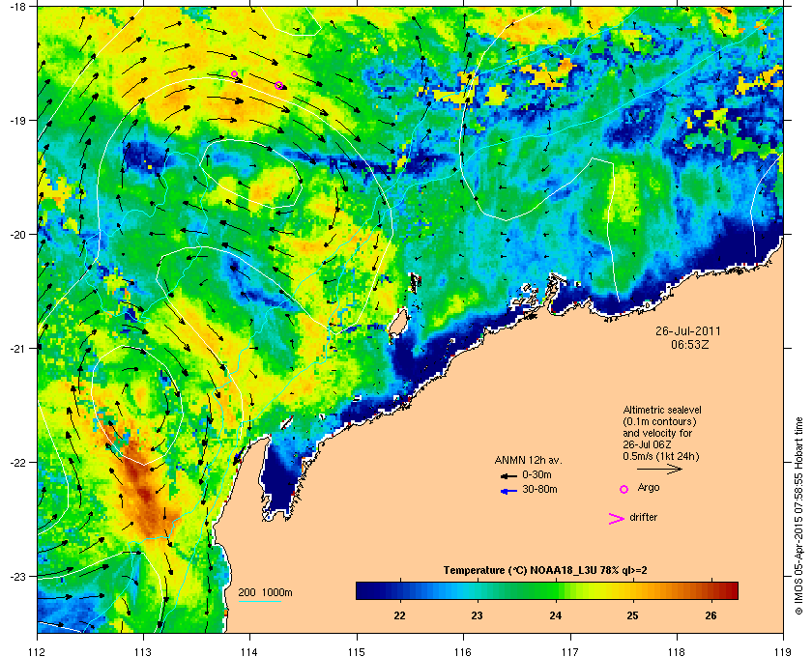Click the '26-Jul-2011' date stamp
The height and width of the screenshot is (657, 812).
(x=687, y=331)
